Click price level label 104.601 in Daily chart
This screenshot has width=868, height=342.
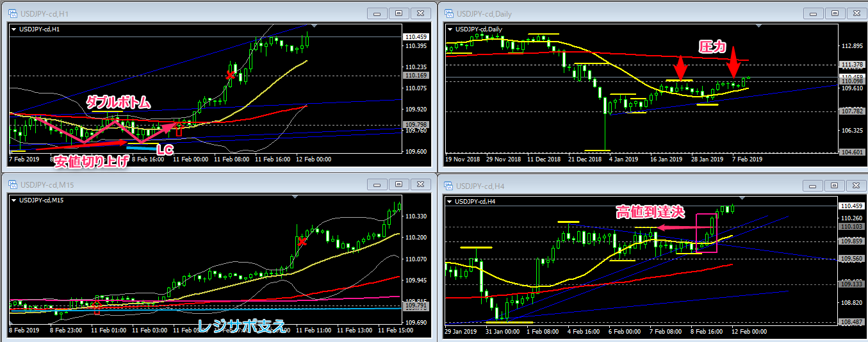pyautogui.click(x=852, y=152)
